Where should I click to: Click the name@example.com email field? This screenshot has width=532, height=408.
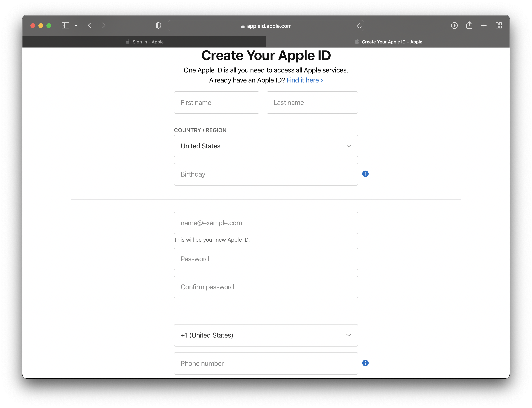266,223
